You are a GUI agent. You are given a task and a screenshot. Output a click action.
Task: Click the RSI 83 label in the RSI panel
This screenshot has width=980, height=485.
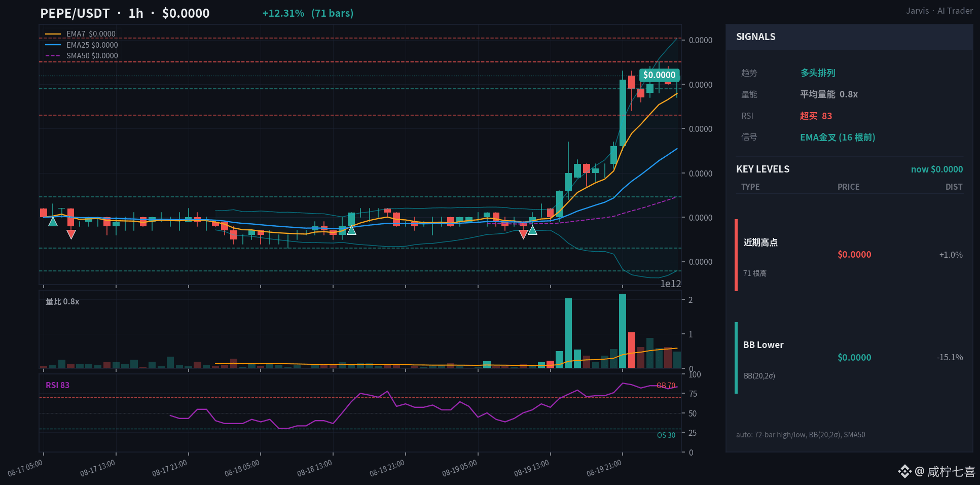pos(57,385)
